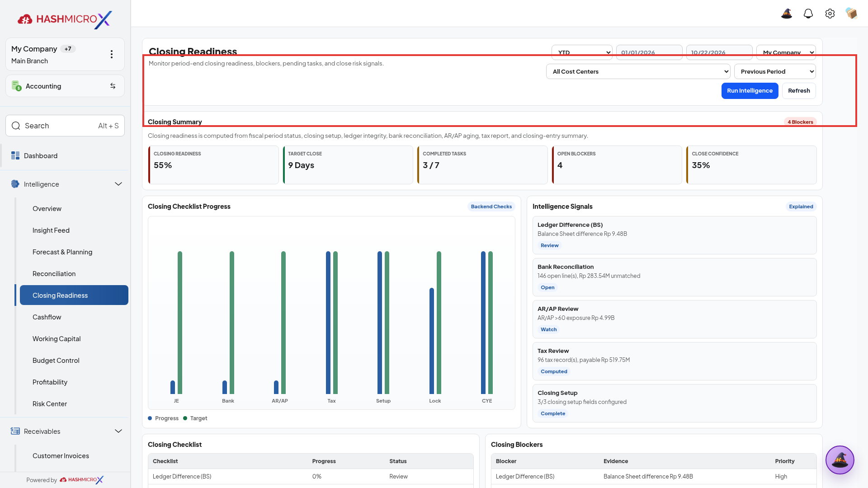Click the search magnifier icon
The width and height of the screenshot is (868, 488).
[x=16, y=126]
